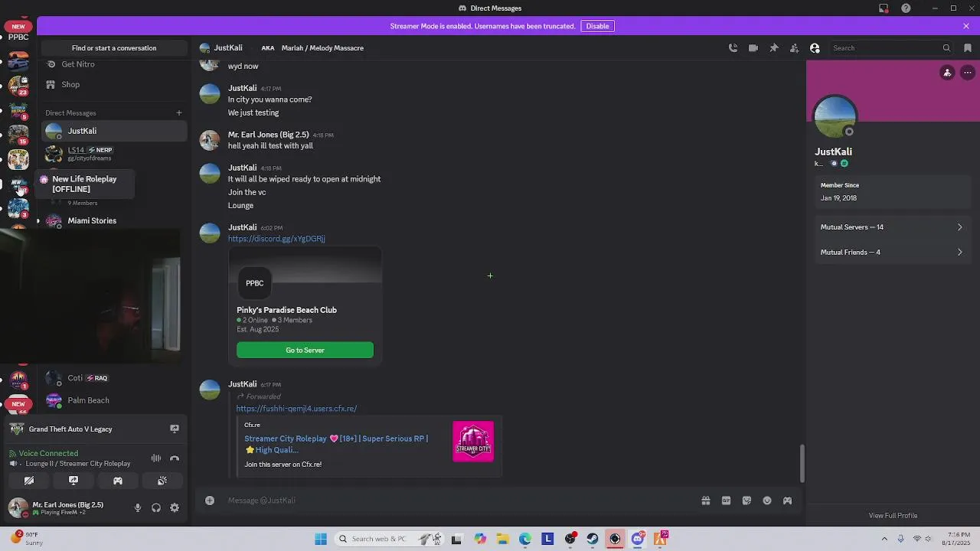
Task: Send a gift via gift icon
Action: coord(706,500)
